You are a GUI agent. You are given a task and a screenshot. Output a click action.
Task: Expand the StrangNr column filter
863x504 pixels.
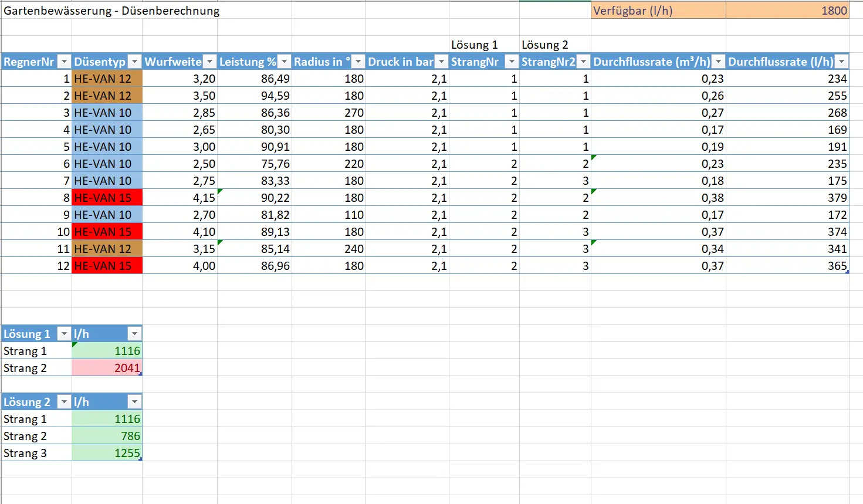pyautogui.click(x=512, y=62)
